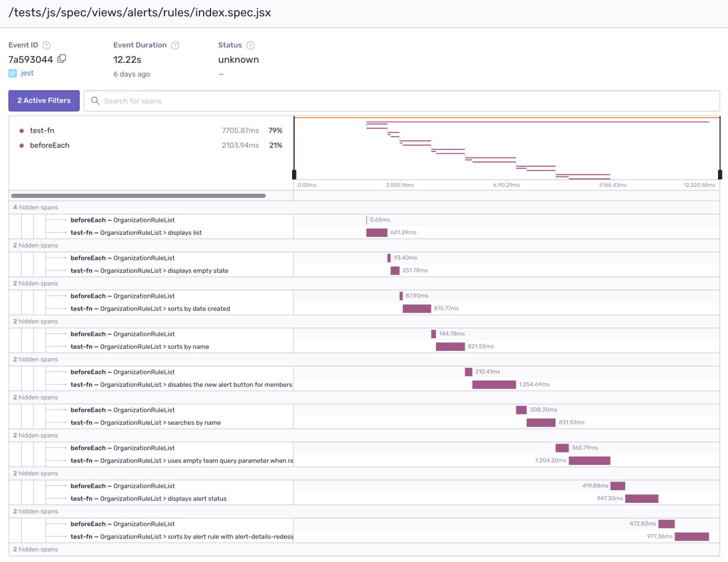Open the 2 Active Filters dropdown

pos(44,101)
